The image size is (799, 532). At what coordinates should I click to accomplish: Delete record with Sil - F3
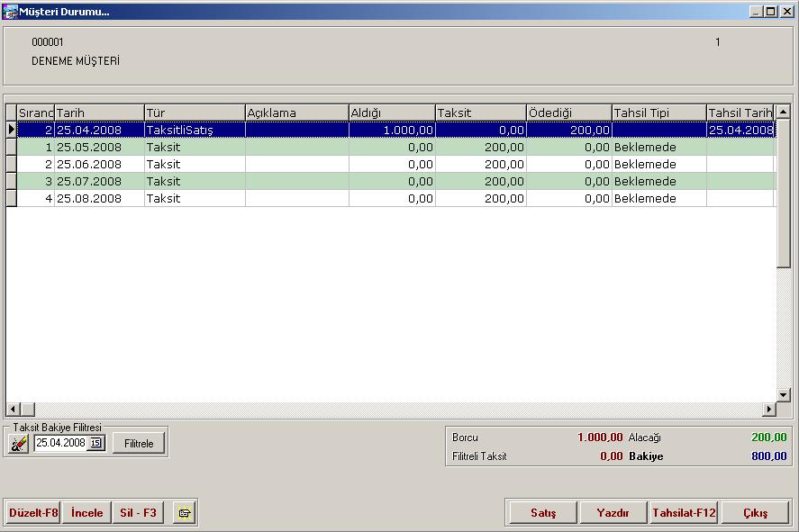click(x=138, y=513)
